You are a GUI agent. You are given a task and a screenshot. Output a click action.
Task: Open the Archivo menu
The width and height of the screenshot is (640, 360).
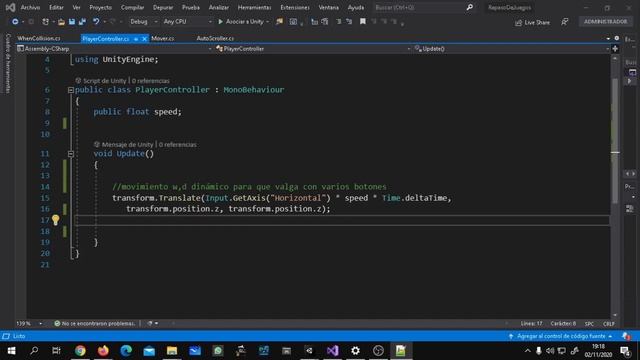coord(30,7)
